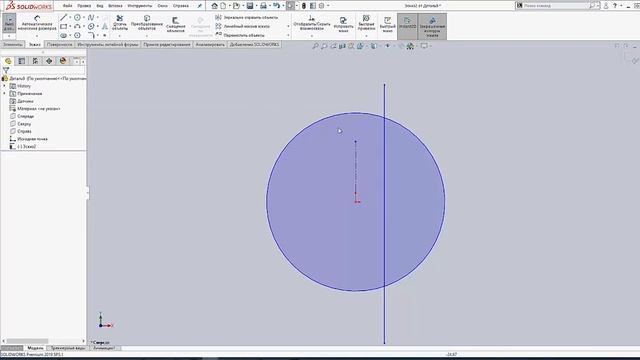
Task: Switch to the Модель bottom tab
Action: point(35,348)
